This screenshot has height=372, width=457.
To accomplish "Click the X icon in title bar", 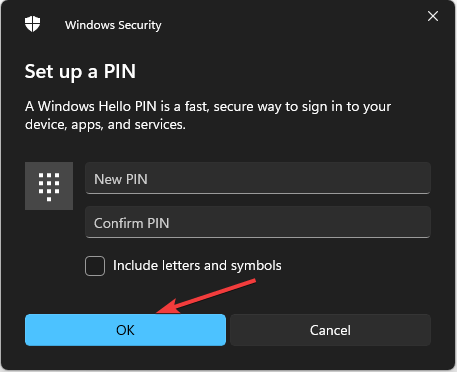I will (x=433, y=16).
